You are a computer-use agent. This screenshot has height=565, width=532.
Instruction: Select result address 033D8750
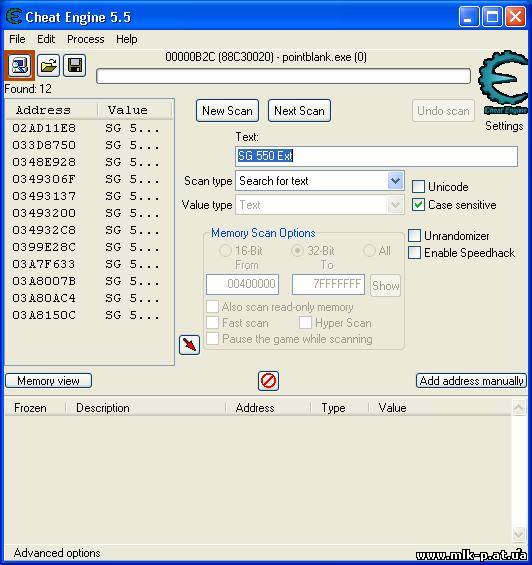coord(44,145)
